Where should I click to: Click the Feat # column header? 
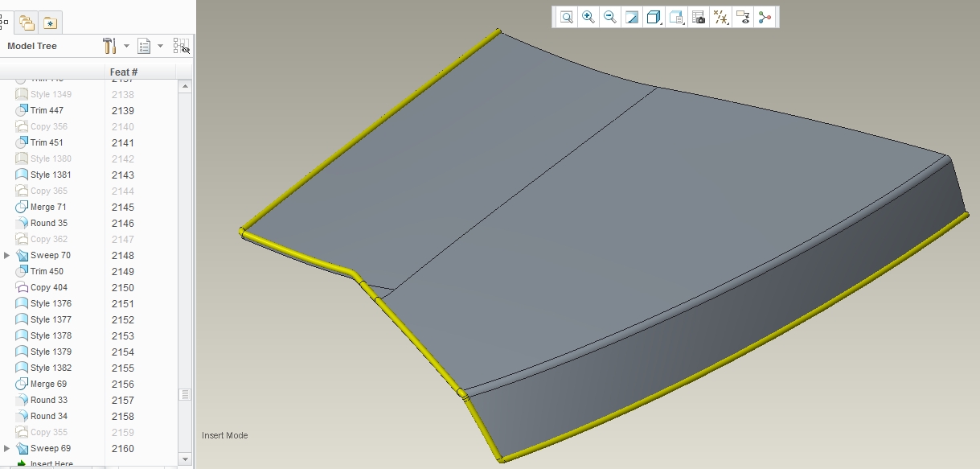(124, 72)
